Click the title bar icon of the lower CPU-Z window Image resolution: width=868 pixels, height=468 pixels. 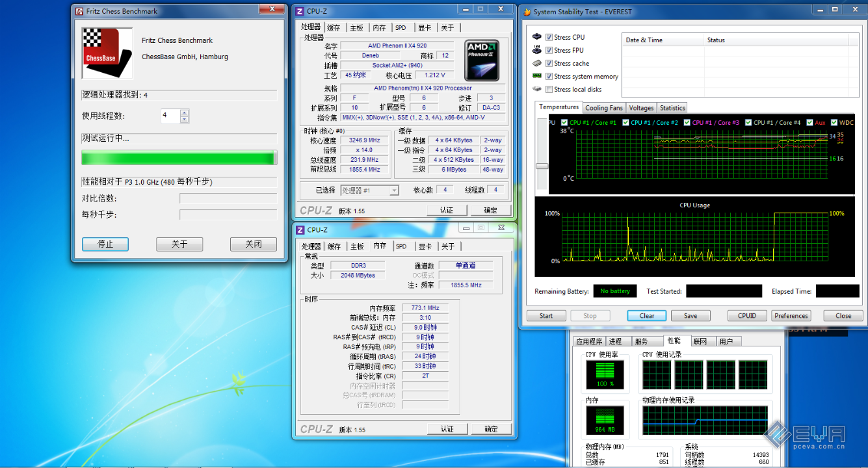pos(300,229)
